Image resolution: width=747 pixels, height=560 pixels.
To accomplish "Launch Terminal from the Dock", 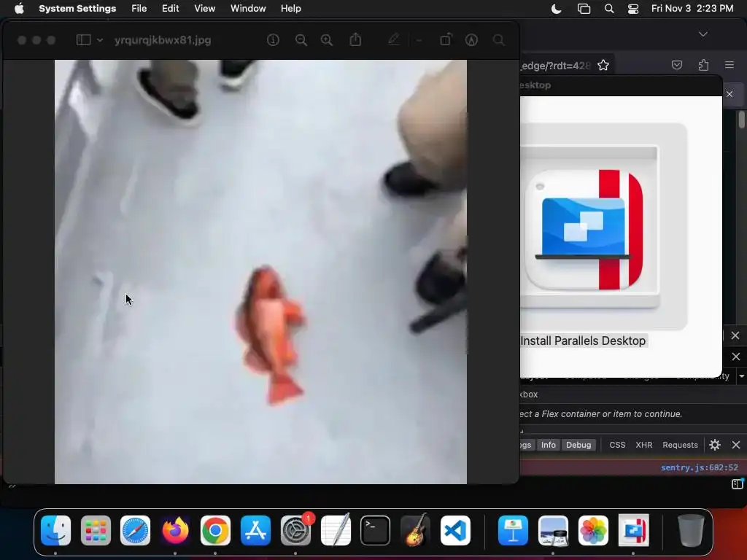I will [x=376, y=531].
